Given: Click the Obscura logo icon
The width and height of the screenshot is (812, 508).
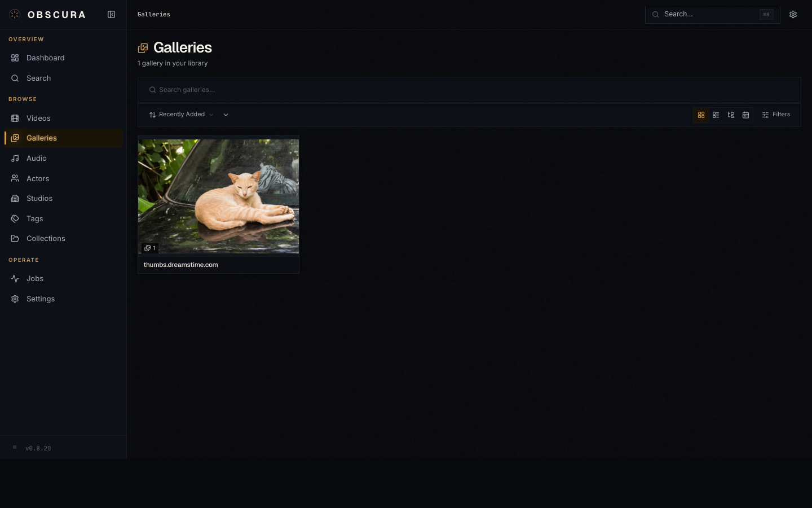Looking at the screenshot, I should 15,15.
